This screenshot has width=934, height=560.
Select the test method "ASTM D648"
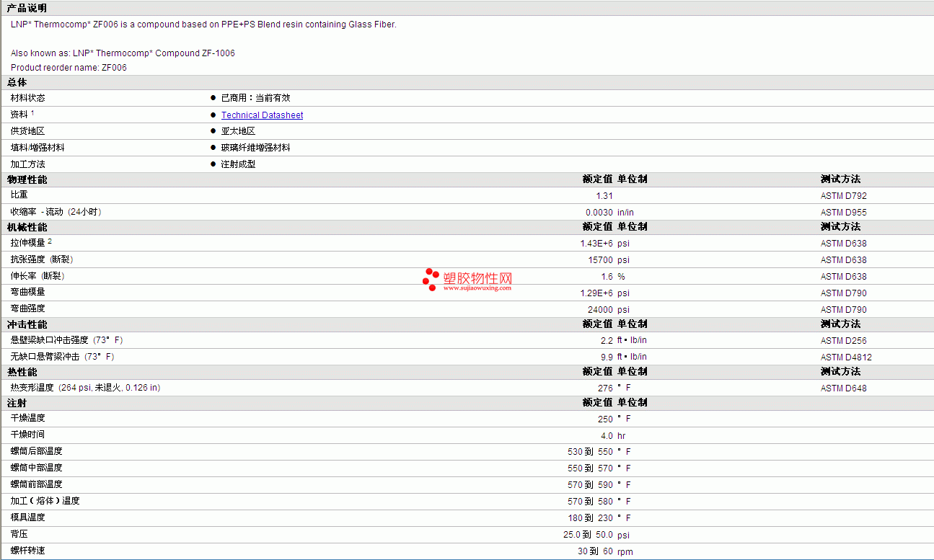pos(844,388)
